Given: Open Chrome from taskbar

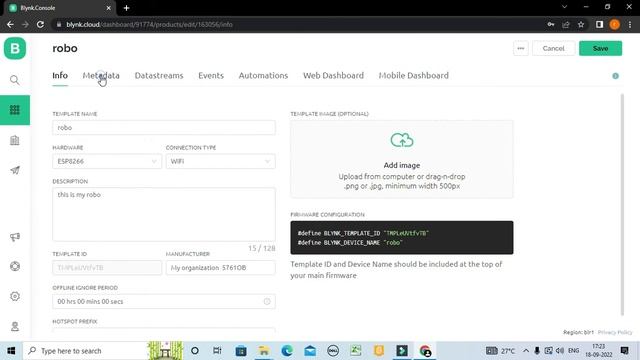Looking at the screenshot, I should (425, 351).
